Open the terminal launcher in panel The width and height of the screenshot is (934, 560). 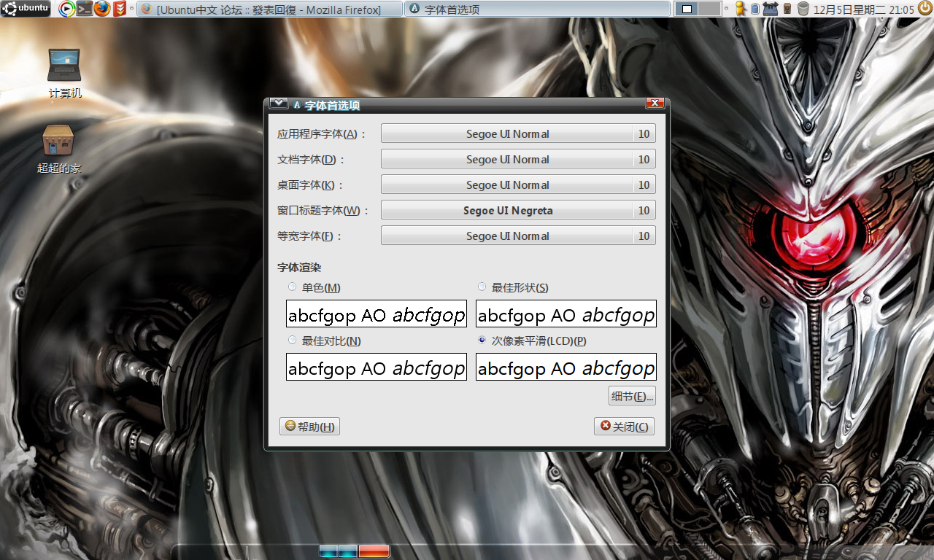[x=85, y=9]
